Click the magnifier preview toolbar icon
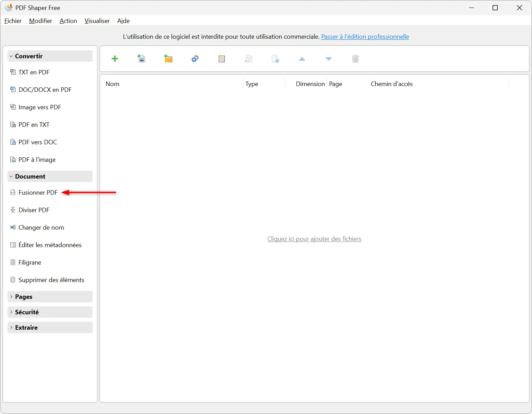This screenshot has height=414, width=532. coord(248,59)
